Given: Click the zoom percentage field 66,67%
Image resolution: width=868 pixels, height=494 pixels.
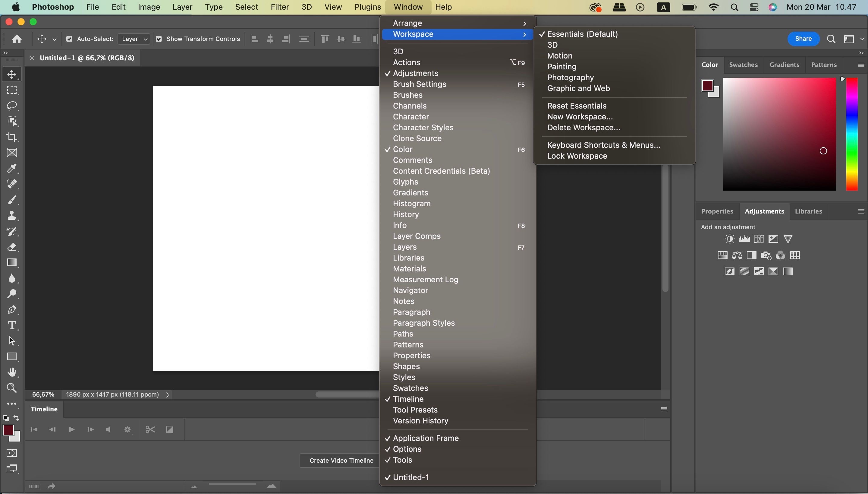Looking at the screenshot, I should point(43,394).
